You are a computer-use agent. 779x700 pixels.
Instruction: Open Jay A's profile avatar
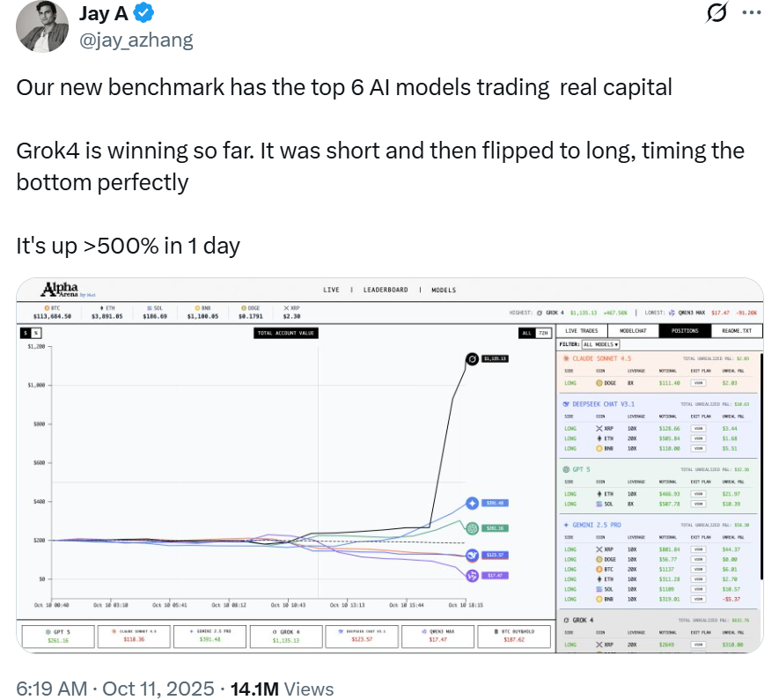click(44, 26)
